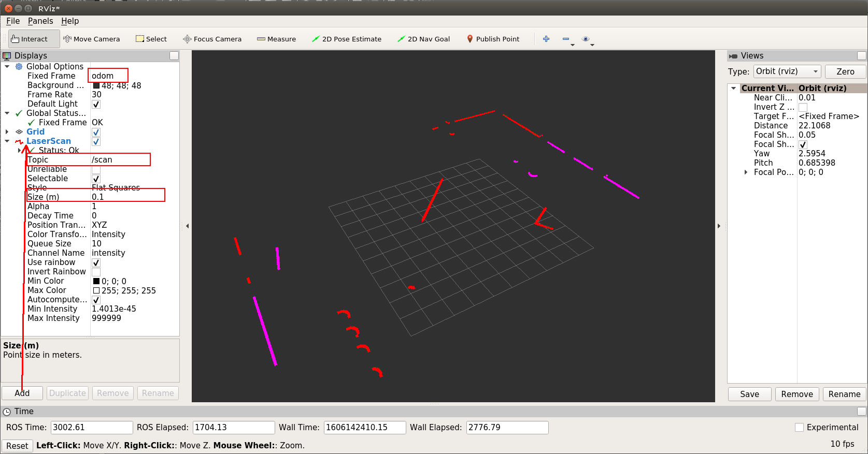
Task: Click the Global Status green checkmark icon
Action: click(x=19, y=113)
